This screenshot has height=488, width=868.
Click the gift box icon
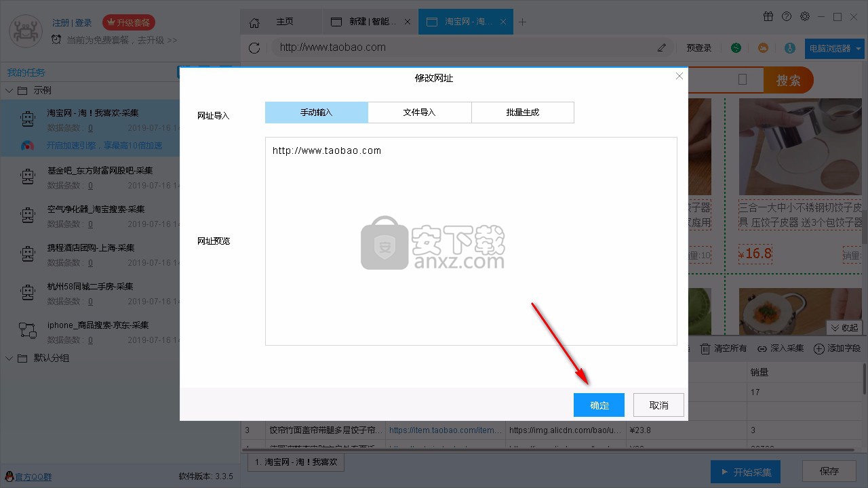[768, 16]
